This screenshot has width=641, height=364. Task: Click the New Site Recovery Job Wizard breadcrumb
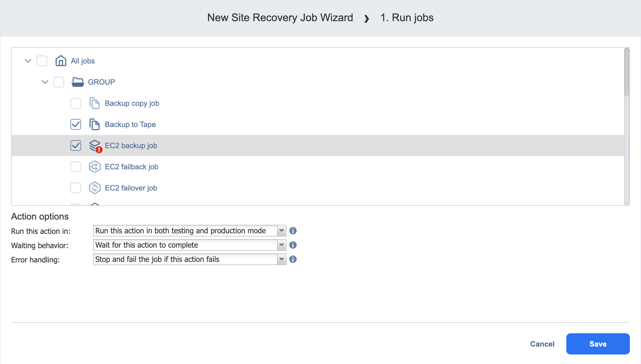(280, 17)
